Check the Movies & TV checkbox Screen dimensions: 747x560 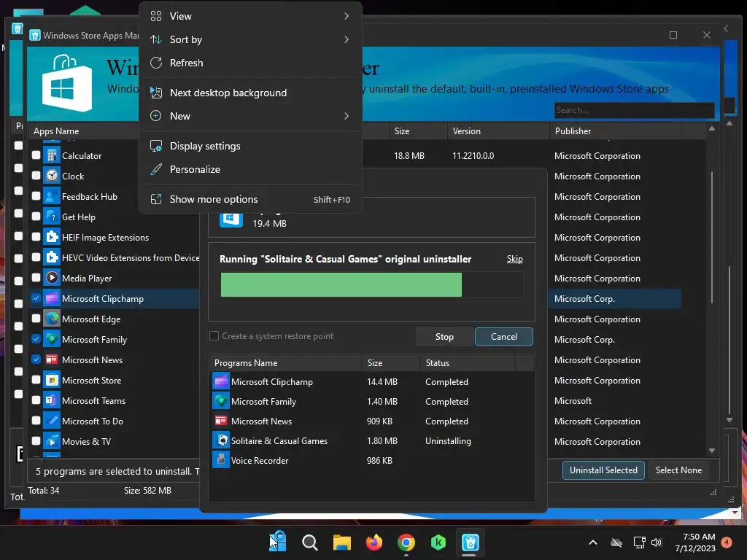pyautogui.click(x=36, y=440)
